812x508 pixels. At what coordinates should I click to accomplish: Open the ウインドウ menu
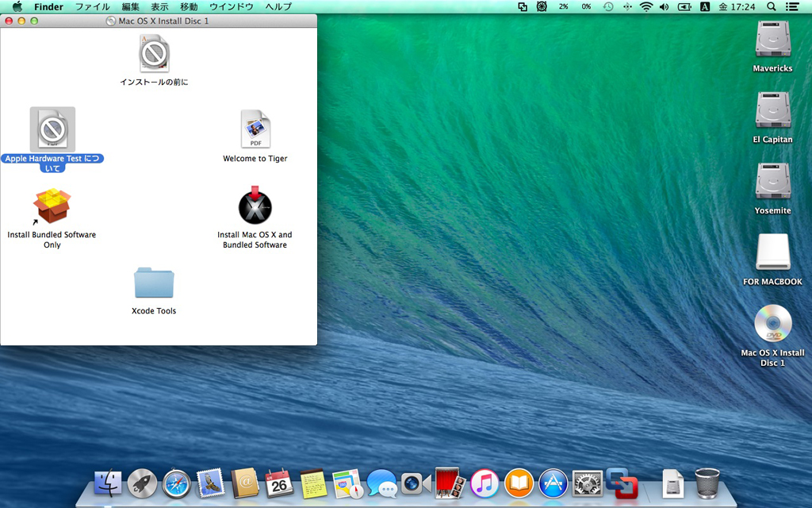tap(231, 6)
